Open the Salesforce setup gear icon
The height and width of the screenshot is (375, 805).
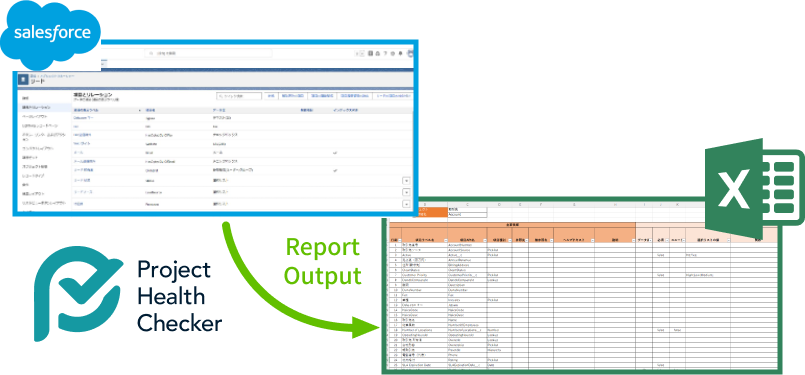click(393, 53)
